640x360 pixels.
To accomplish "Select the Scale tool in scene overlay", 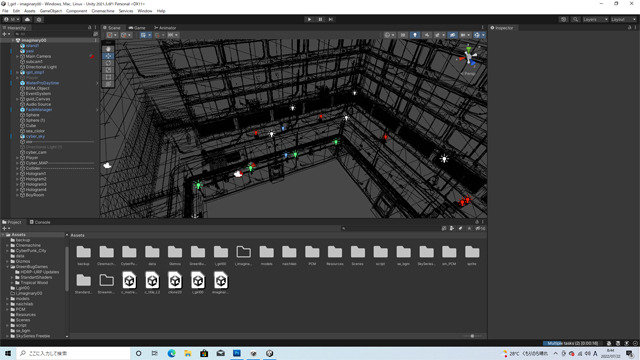I will pyautogui.click(x=108, y=70).
